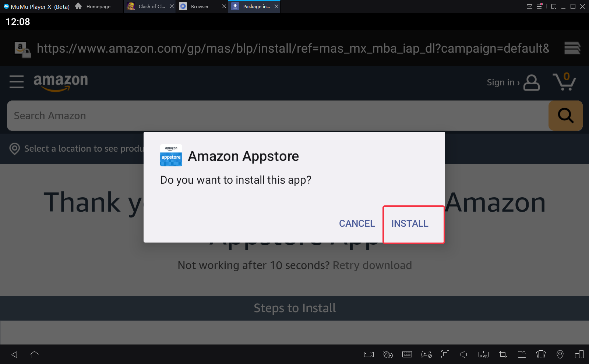Open the keyboard mapping icon

coord(407,354)
